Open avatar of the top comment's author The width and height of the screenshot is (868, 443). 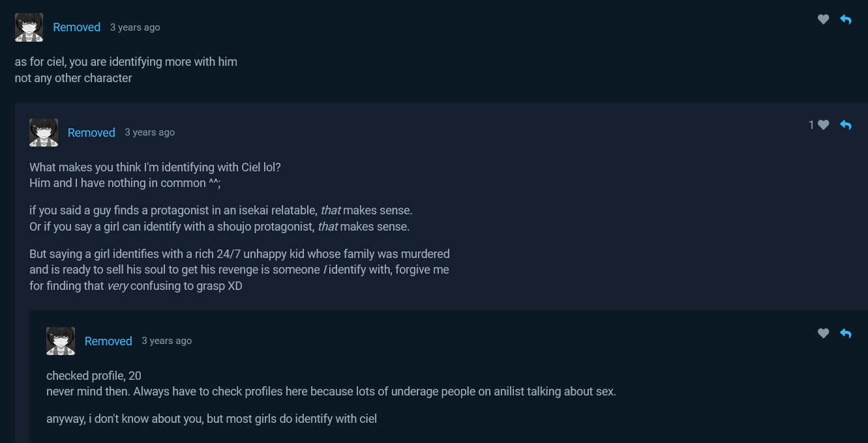coord(29,27)
